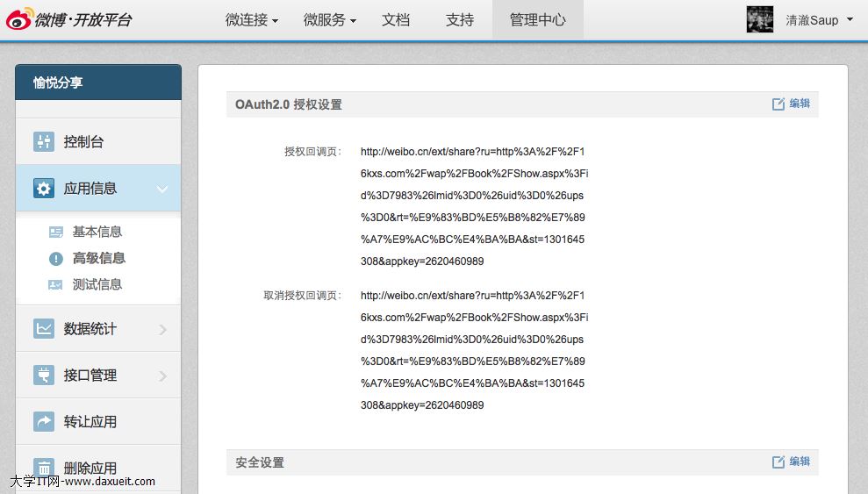This screenshot has width=868, height=494.
Task: Open 测试信息 sub-item
Action: point(97,284)
